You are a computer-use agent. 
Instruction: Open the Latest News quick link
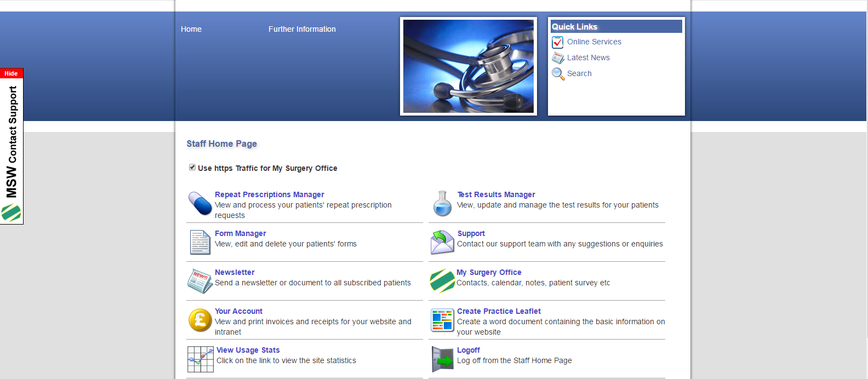click(588, 58)
